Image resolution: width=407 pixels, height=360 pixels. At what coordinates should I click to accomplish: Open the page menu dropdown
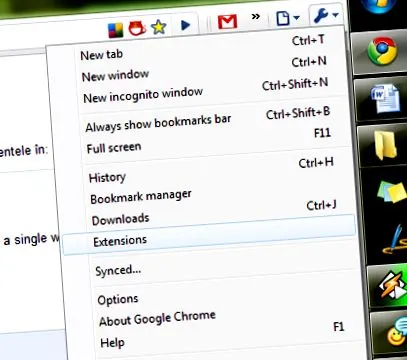coord(288,17)
